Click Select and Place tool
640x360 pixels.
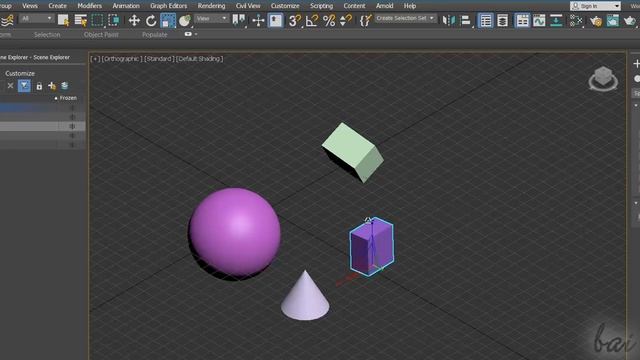pyautogui.click(x=185, y=20)
